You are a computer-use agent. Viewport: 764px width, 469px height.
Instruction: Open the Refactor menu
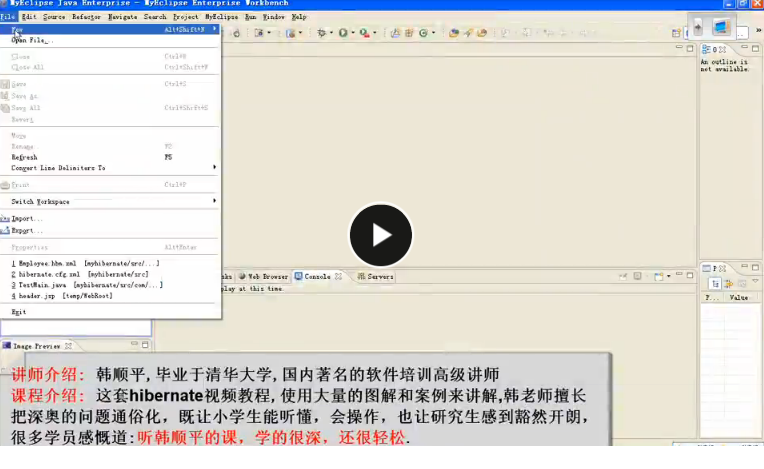[x=86, y=17]
